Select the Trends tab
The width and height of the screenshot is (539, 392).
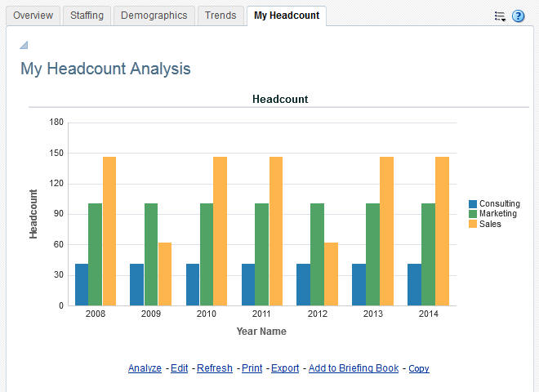(220, 16)
